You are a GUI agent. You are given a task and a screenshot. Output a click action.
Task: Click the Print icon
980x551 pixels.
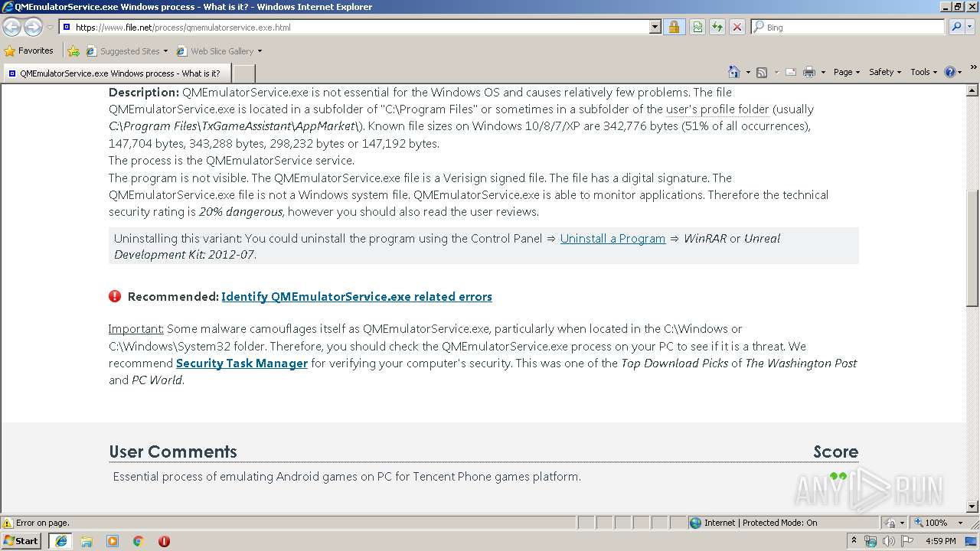point(809,72)
